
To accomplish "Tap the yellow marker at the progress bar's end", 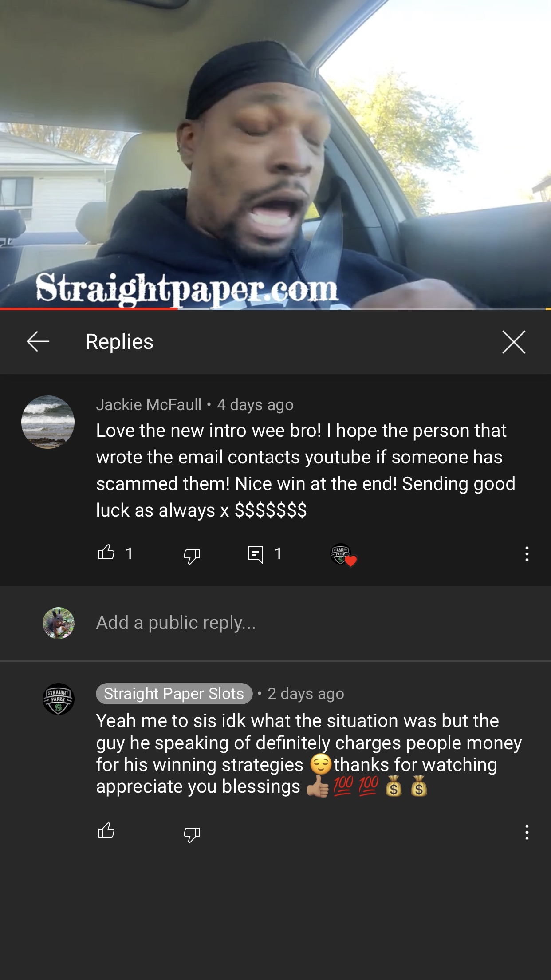I will 548,308.
